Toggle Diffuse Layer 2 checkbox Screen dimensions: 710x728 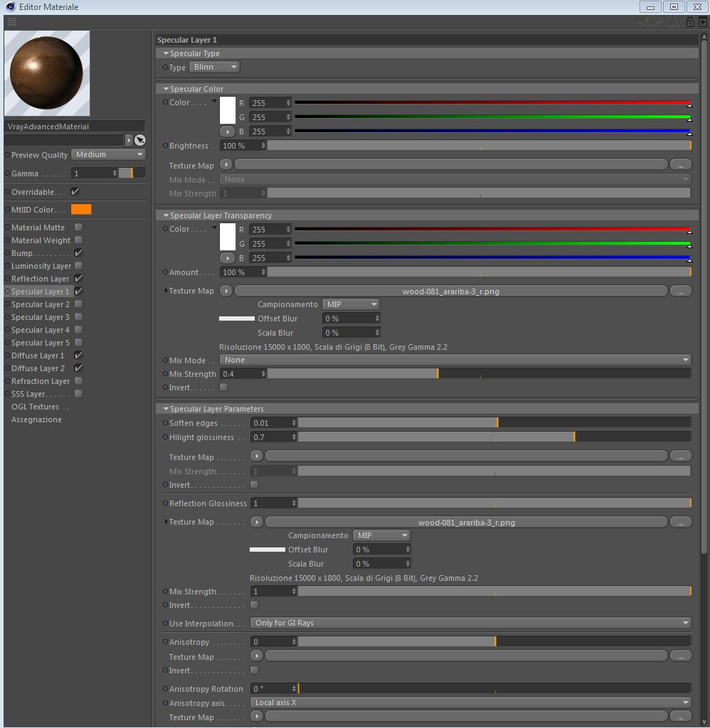(x=78, y=368)
